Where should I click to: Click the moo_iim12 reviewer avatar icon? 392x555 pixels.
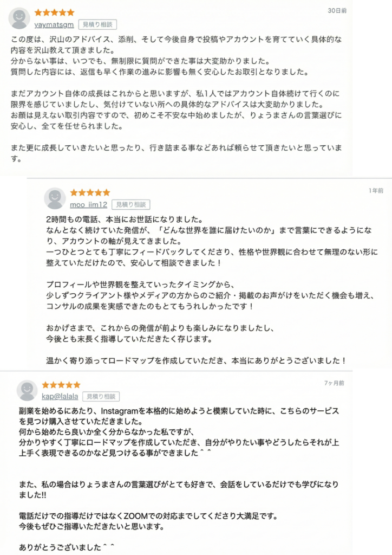tap(55, 198)
